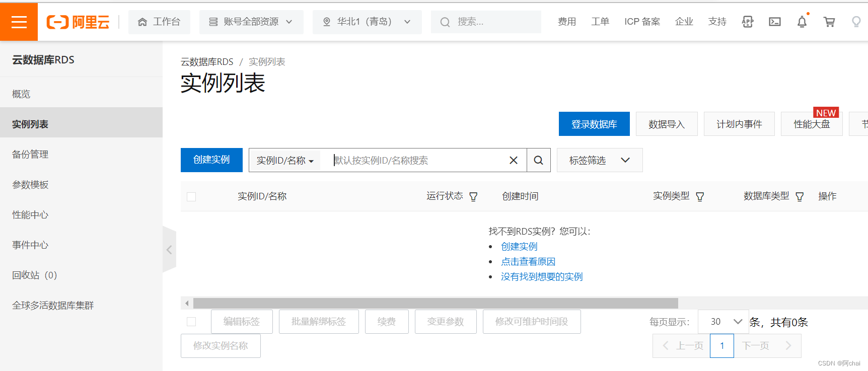The height and width of the screenshot is (371, 868).
Task: Click the 数据导入 button
Action: (667, 124)
